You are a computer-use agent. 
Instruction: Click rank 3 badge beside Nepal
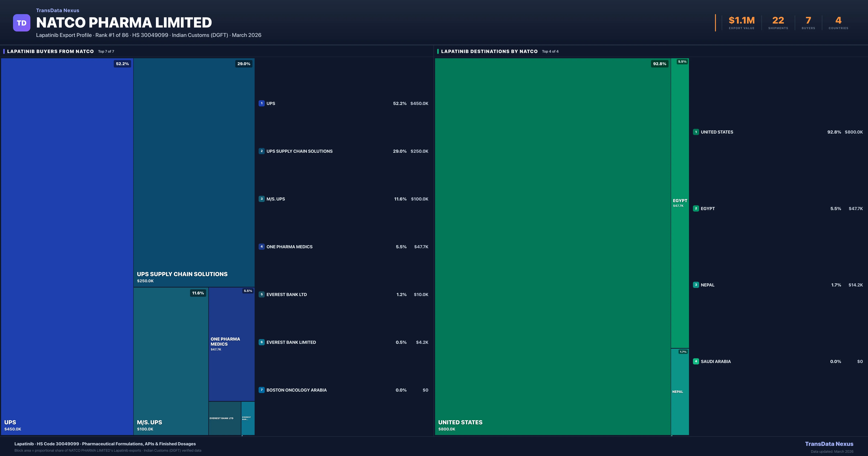click(x=696, y=285)
